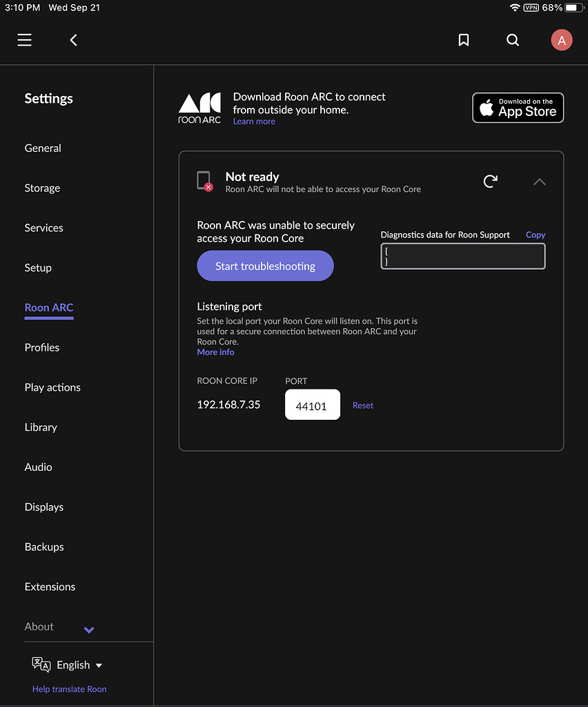This screenshot has width=588, height=707.
Task: Click the translate icon beside English
Action: click(x=40, y=664)
